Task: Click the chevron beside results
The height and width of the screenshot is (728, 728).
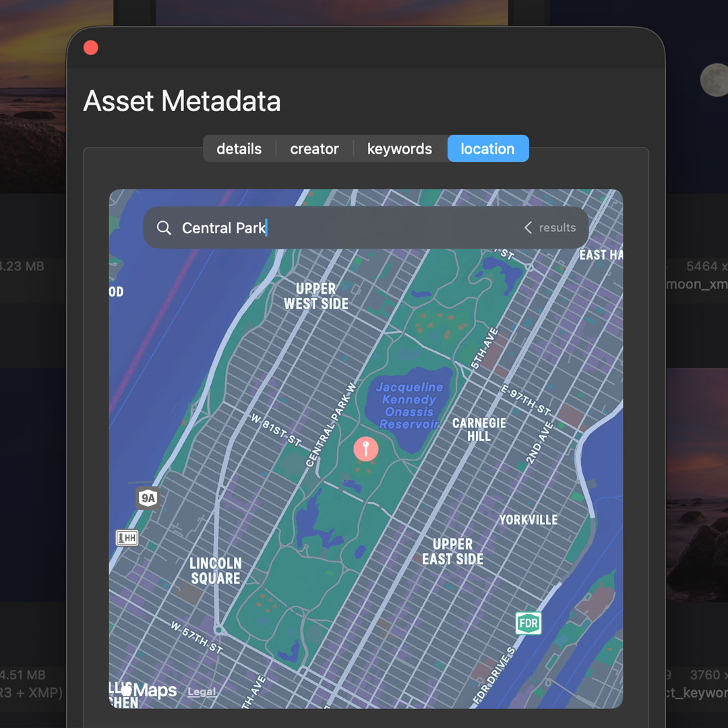Action: point(528,228)
